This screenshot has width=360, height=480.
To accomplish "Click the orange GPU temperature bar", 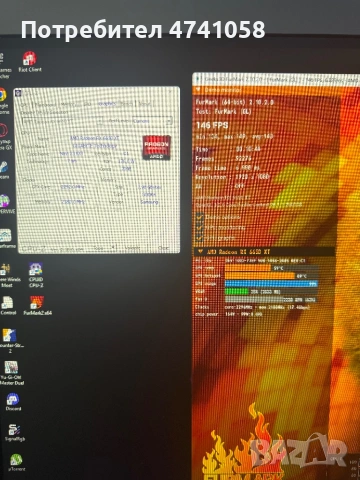I will pos(248,268).
